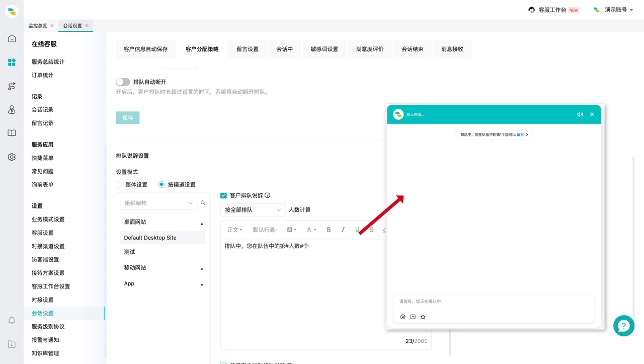Click the rating star icon in chat window
The height and width of the screenshot is (364, 644).
click(423, 317)
